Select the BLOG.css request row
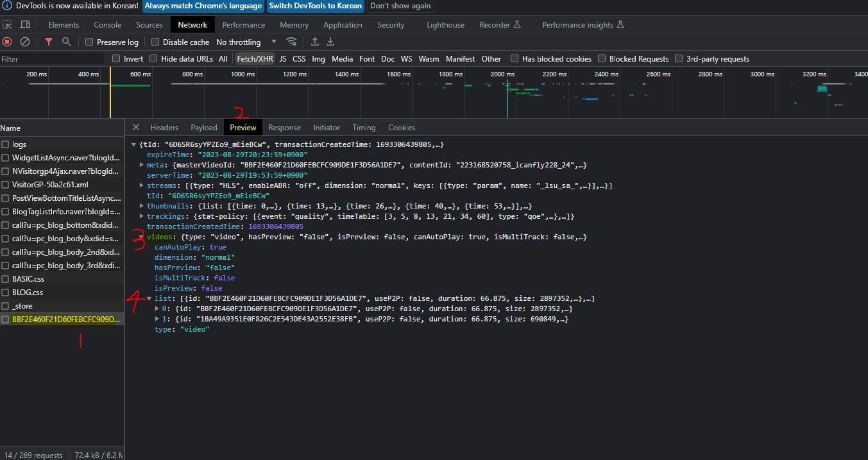 [62, 293]
